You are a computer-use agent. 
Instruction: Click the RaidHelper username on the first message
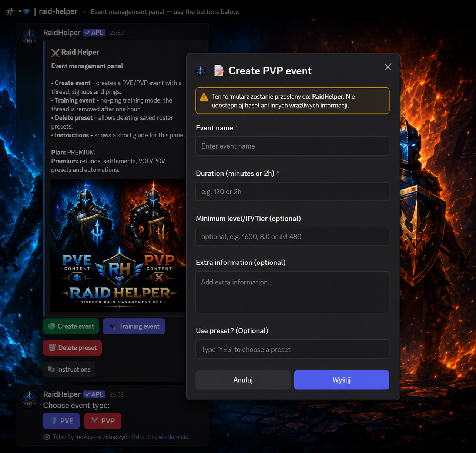pyautogui.click(x=62, y=33)
